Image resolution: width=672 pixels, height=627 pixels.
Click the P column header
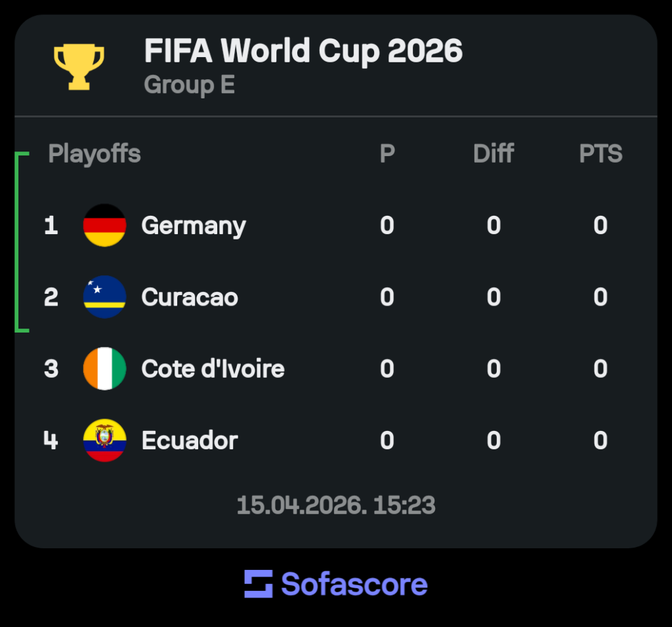pyautogui.click(x=387, y=154)
